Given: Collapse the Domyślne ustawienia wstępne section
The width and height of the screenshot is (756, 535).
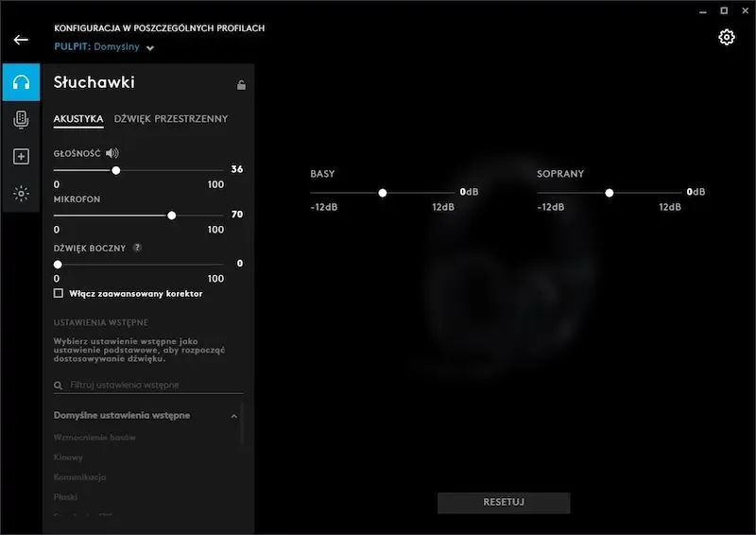Looking at the screenshot, I should 233,416.
